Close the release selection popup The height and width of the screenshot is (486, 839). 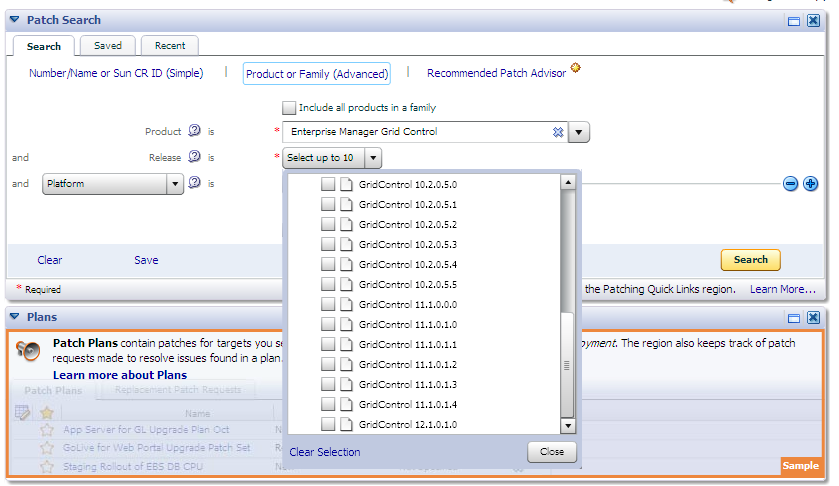tap(552, 452)
